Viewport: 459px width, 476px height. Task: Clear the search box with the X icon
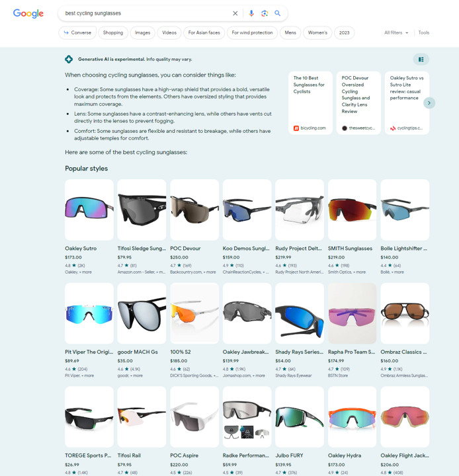tap(235, 13)
